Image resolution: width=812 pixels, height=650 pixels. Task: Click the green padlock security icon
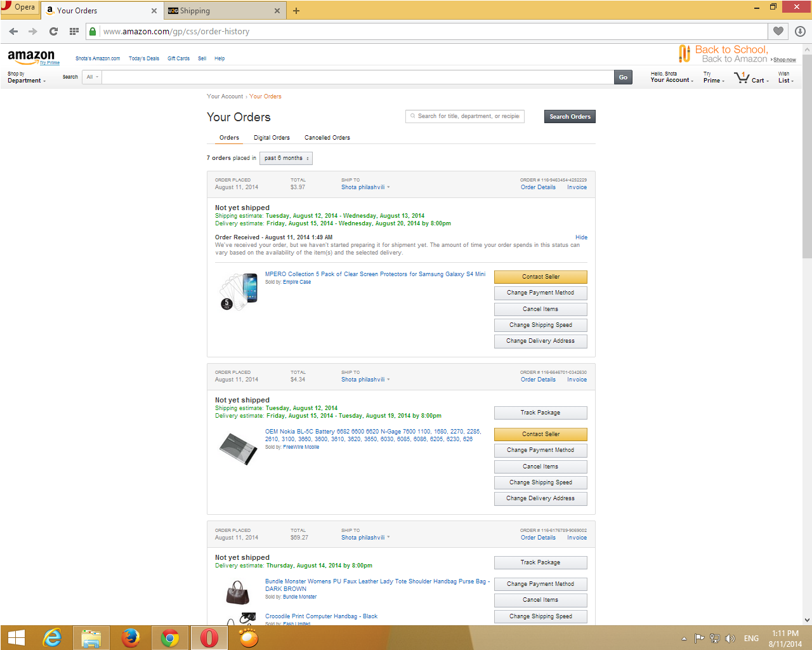click(x=93, y=31)
